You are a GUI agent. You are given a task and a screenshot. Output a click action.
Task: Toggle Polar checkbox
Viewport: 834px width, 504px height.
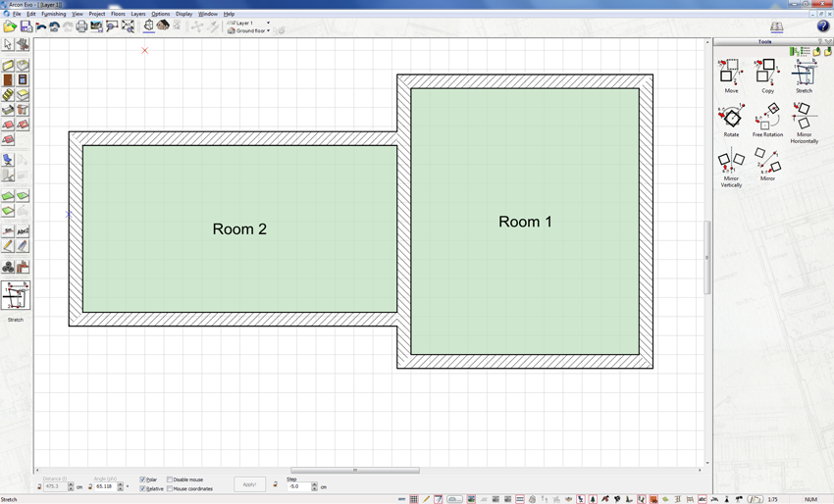click(x=142, y=479)
